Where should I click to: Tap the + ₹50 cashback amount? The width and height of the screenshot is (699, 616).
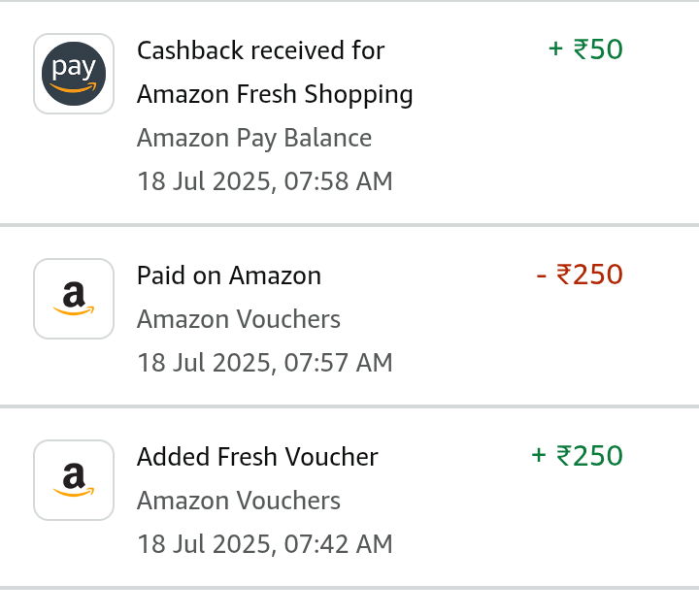click(x=585, y=49)
